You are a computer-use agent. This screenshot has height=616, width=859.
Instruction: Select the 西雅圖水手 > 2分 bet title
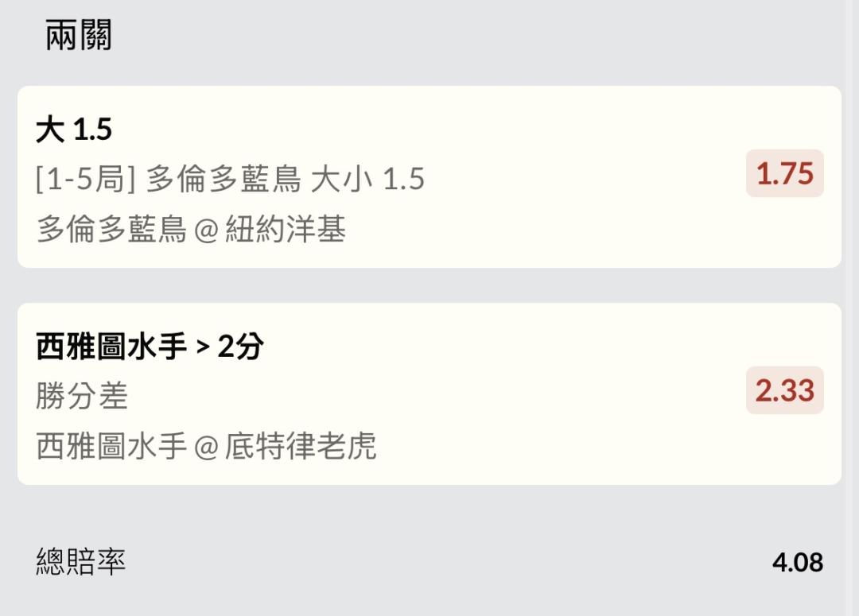coord(150,347)
